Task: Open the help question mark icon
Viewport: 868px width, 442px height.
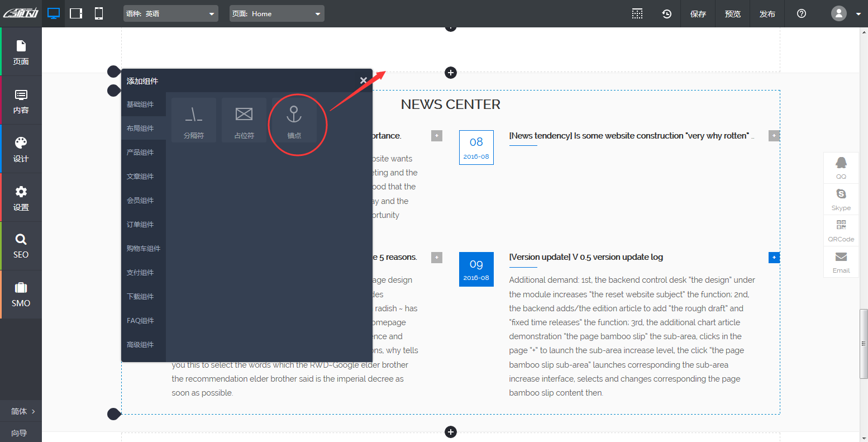Action: tap(802, 13)
